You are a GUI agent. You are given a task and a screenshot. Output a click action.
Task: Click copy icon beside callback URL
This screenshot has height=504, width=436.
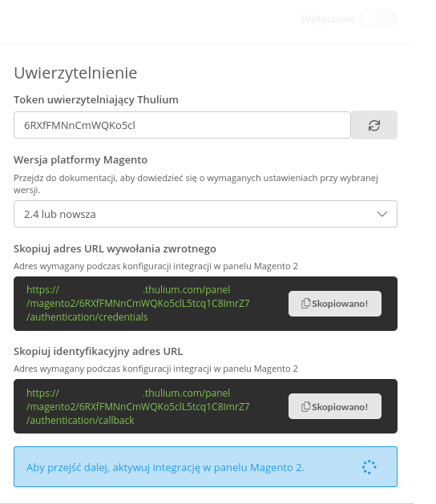pyautogui.click(x=305, y=406)
